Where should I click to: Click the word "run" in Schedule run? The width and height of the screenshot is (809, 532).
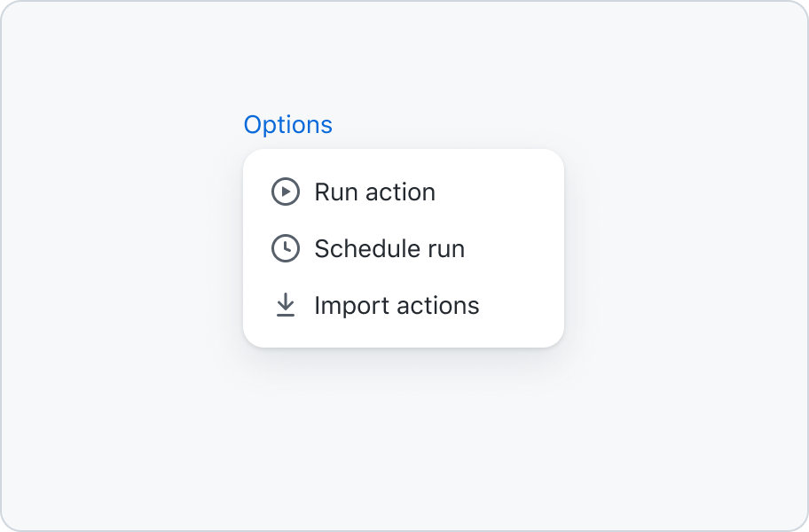[446, 250]
